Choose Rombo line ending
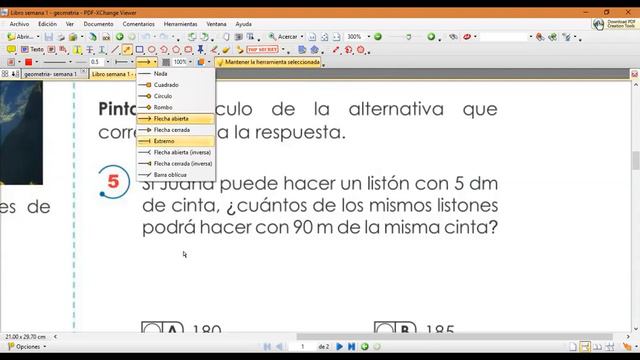The height and width of the screenshot is (360, 640). [x=176, y=107]
